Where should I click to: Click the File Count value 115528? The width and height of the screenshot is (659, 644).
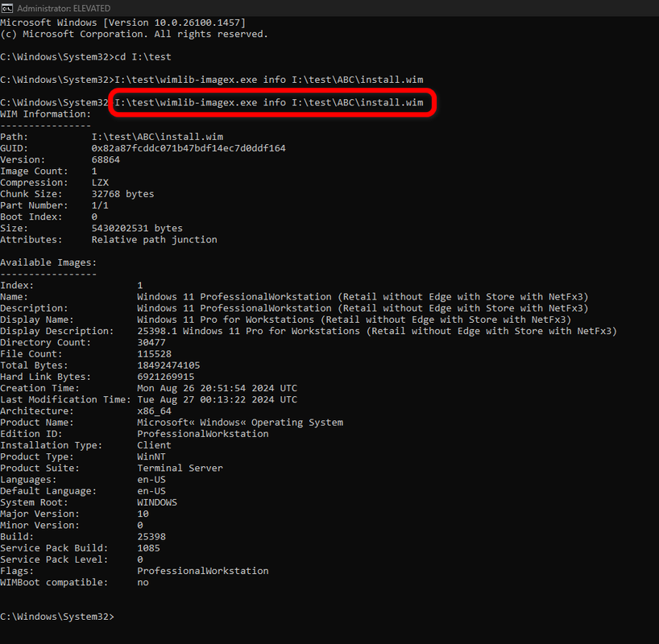154,353
